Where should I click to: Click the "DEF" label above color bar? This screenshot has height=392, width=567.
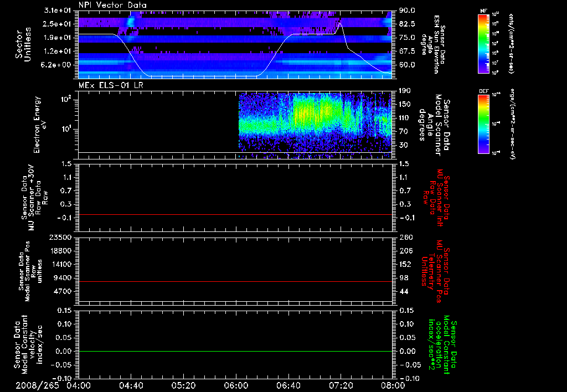coord(484,91)
